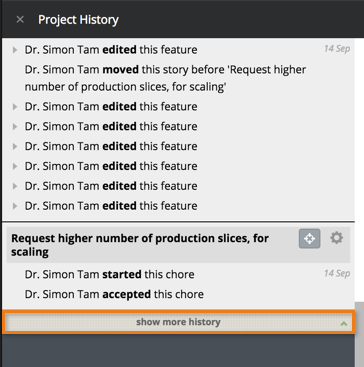
Task: Close the Project History panel
Action: [20, 20]
